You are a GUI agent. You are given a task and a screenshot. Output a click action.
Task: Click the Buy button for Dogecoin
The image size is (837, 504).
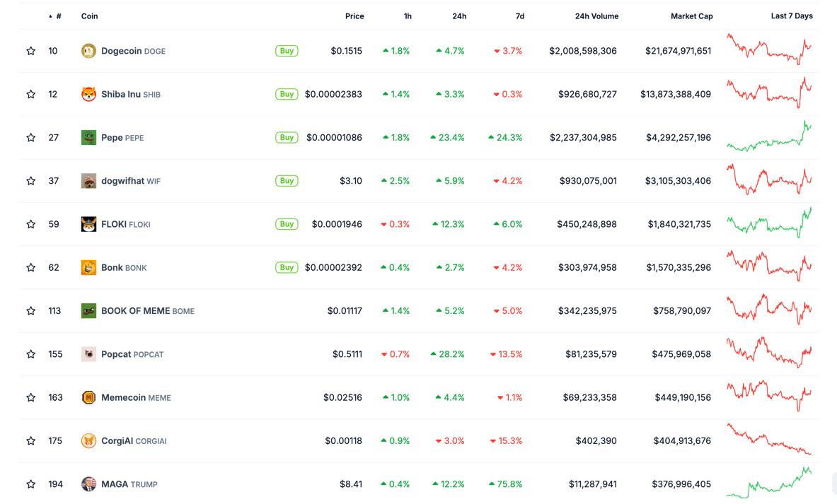(x=286, y=50)
